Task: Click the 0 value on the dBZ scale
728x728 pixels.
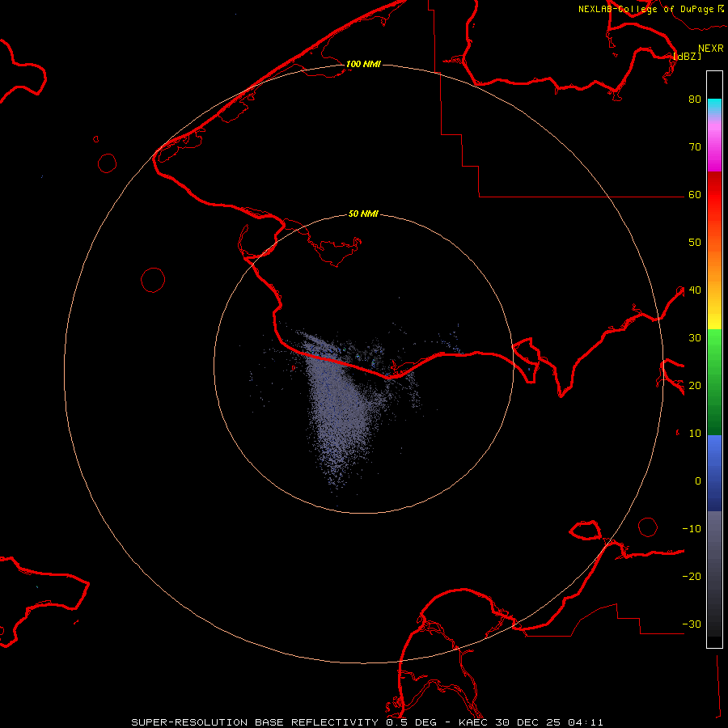Action: tap(698, 481)
